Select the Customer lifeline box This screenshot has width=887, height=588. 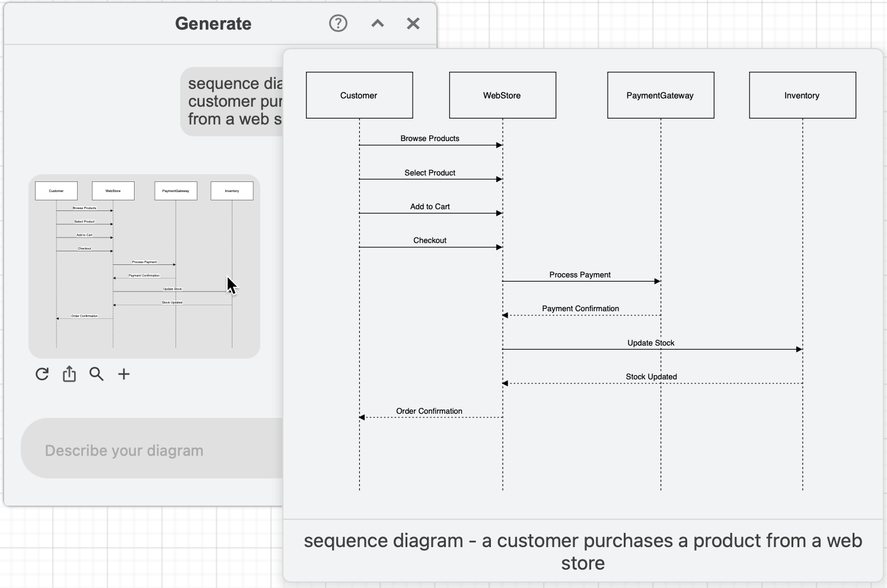click(359, 95)
